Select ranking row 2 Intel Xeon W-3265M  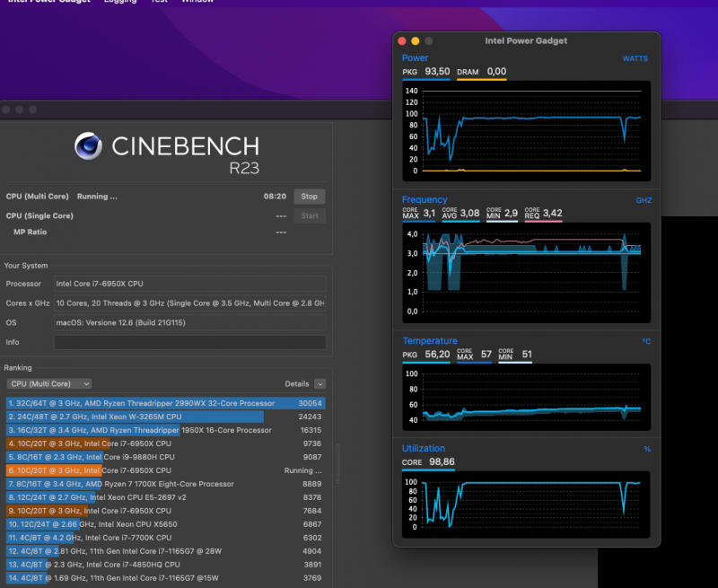point(166,417)
